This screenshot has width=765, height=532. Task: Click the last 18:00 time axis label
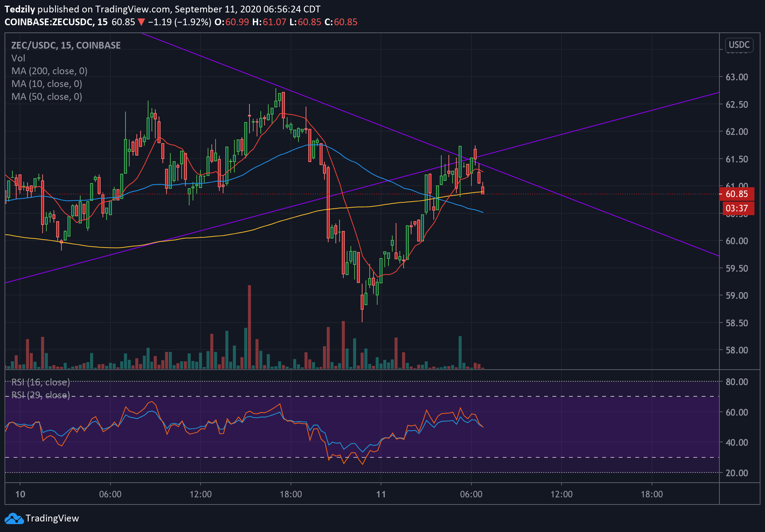(x=652, y=494)
